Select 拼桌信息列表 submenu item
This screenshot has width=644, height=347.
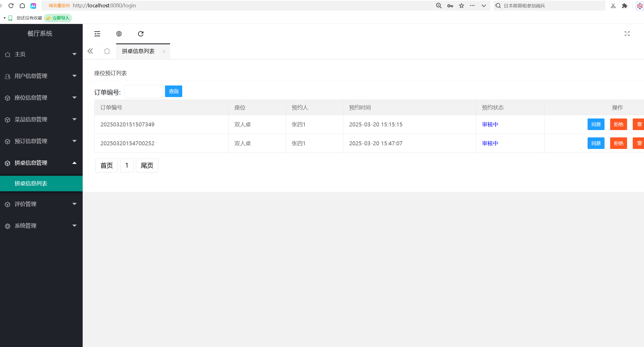(x=31, y=183)
